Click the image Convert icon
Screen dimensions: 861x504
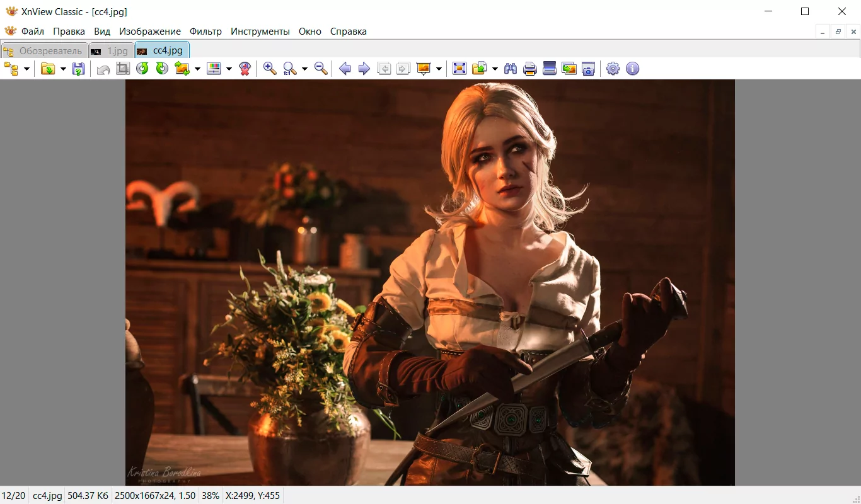point(182,69)
